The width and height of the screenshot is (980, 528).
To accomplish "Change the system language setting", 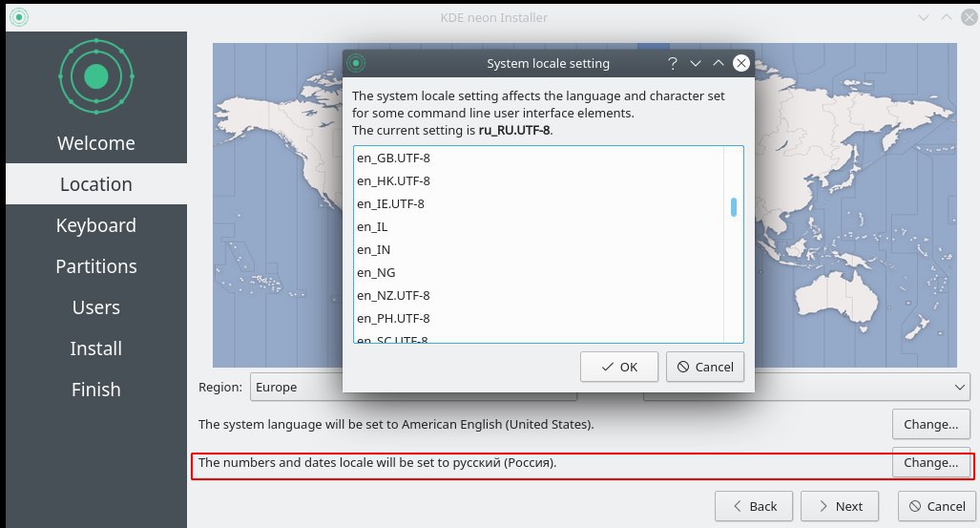I will (930, 424).
